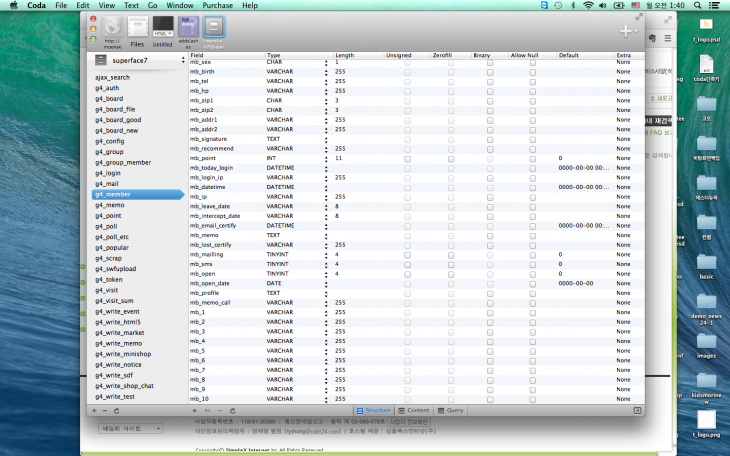Viewport: 730px width, 456px height.
Task: Open the Purchase menu
Action: (217, 5)
